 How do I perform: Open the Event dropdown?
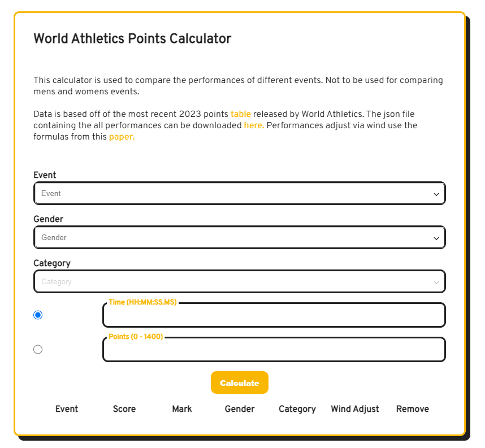tap(239, 193)
